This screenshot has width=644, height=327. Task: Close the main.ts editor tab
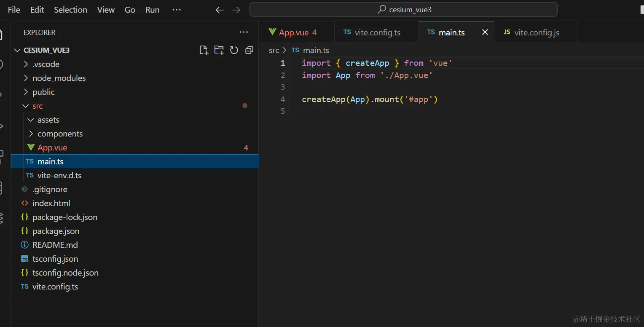(x=485, y=32)
